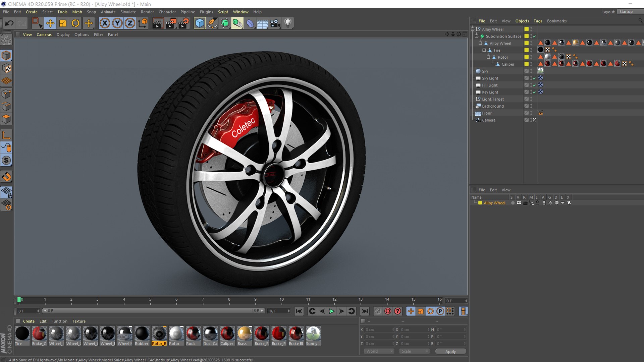Open the Render menu

coord(147,12)
